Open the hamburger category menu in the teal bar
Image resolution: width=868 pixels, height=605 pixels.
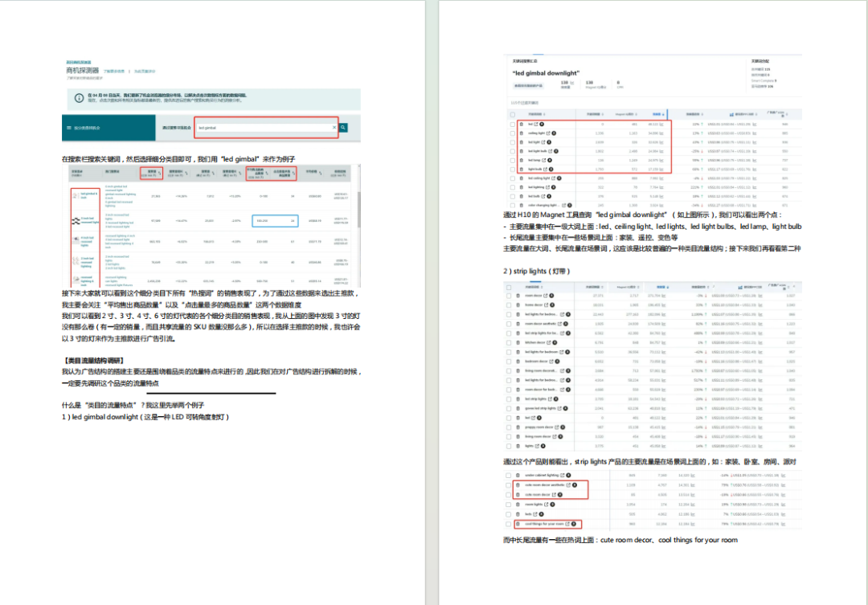click(69, 128)
